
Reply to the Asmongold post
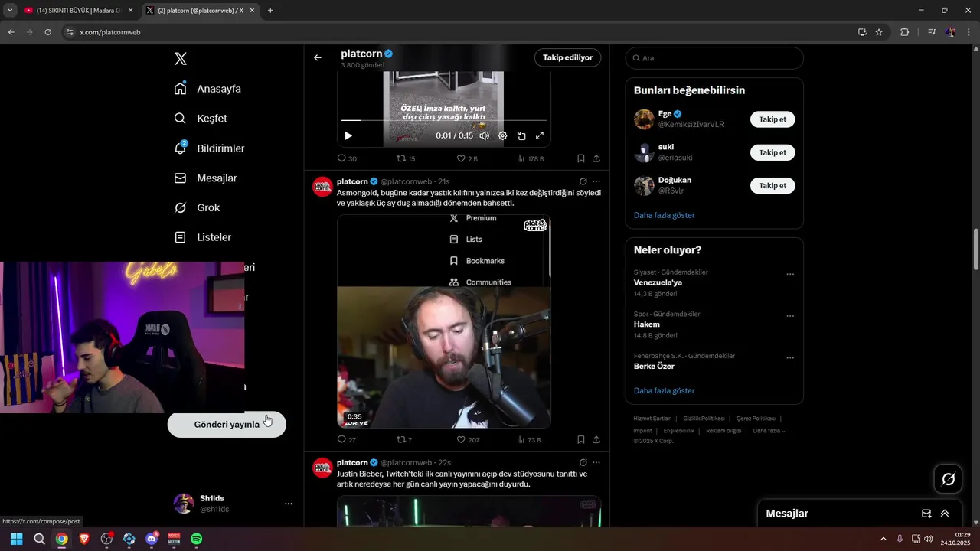click(347, 440)
